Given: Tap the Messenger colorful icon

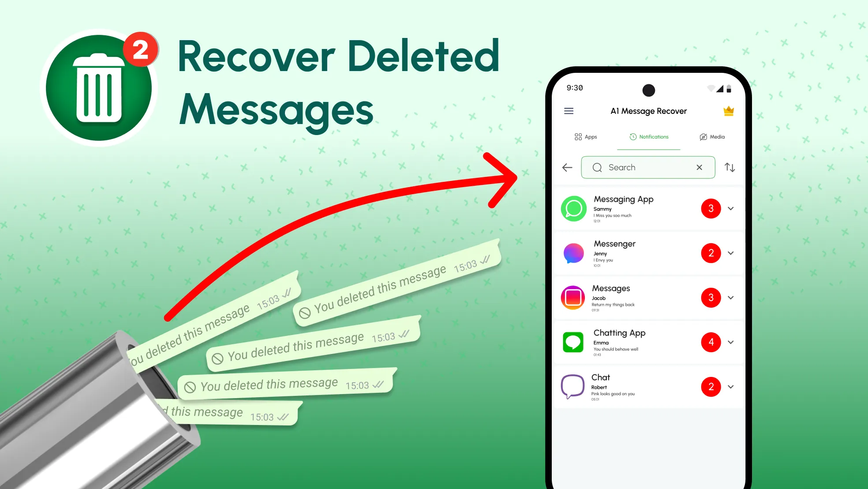Looking at the screenshot, I should pos(573,253).
